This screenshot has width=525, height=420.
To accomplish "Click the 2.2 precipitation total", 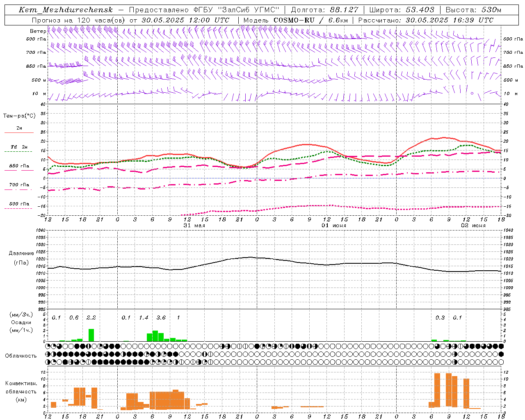I will 91,317.
